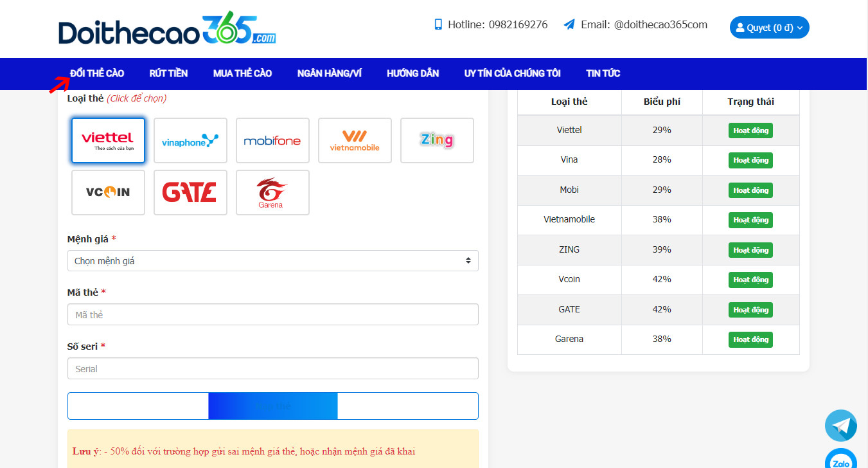Click the 39% fee in ZING row

coord(662,249)
